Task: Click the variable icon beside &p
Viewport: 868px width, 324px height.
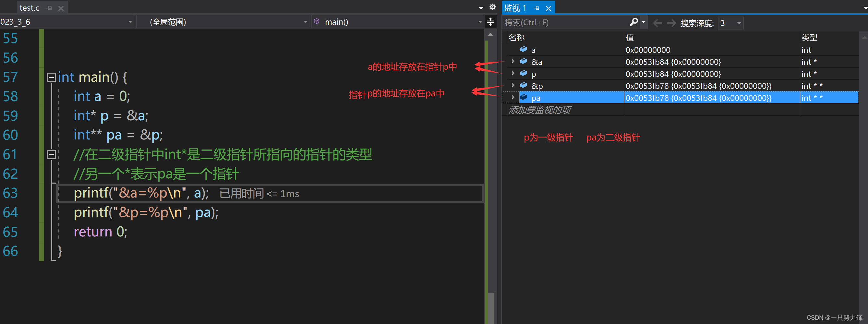Action: point(523,85)
